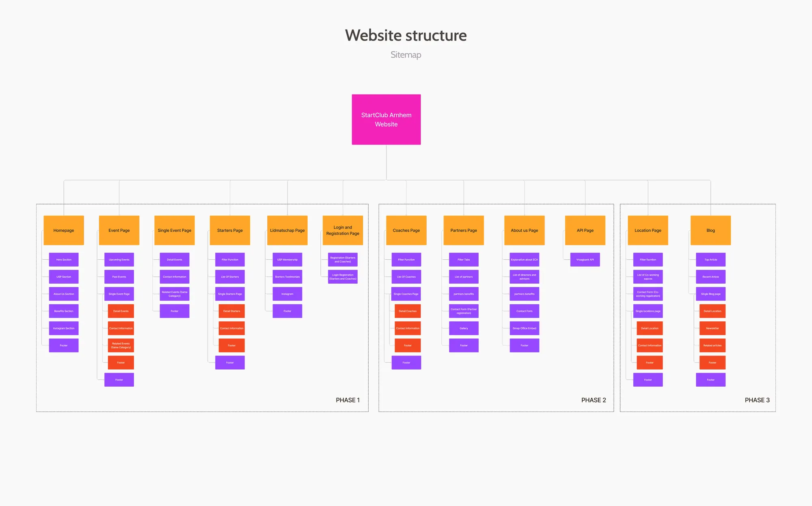The image size is (812, 506).
Task: Click the Login Registration (Starters and Coaches) box
Action: click(343, 277)
